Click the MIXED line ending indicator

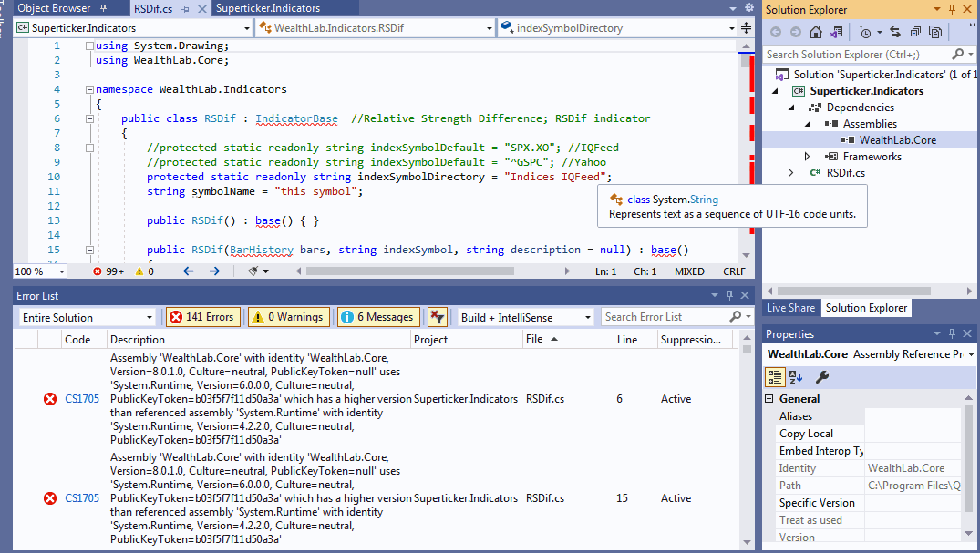click(690, 271)
